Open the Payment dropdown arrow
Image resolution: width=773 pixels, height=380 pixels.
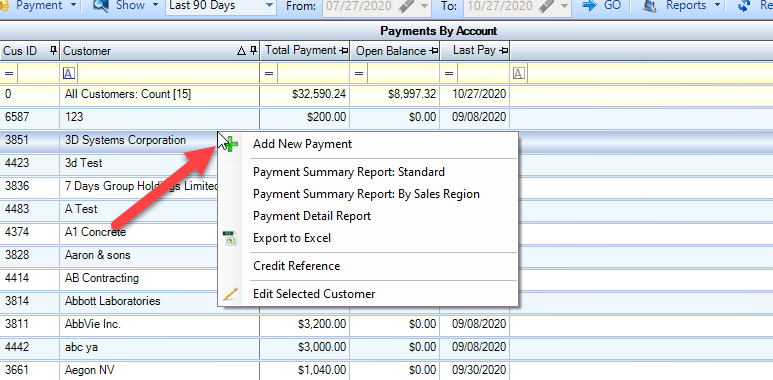coord(73,6)
